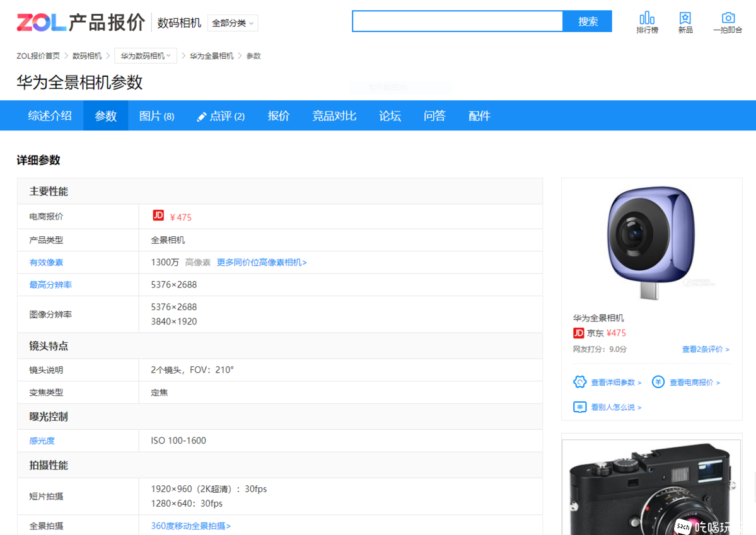Open the 一拍即合 camera icon
Viewport: 756px width, 535px height.
coord(728,23)
